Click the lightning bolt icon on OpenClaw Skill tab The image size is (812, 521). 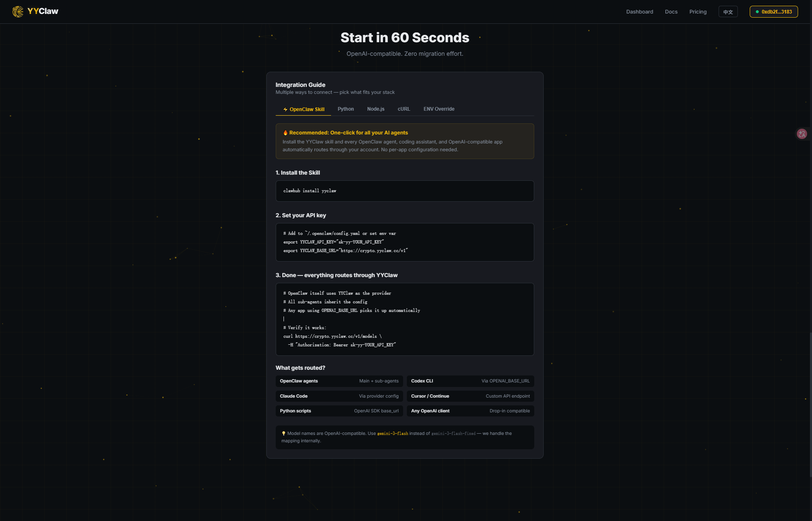click(286, 109)
